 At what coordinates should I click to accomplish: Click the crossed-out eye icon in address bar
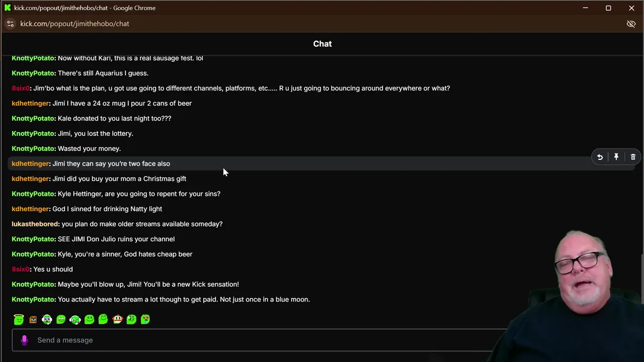(x=631, y=24)
